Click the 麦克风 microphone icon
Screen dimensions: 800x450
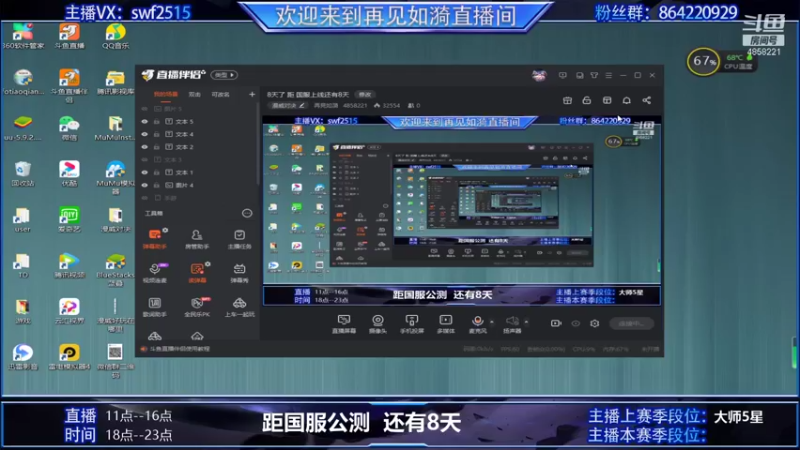[x=478, y=321]
